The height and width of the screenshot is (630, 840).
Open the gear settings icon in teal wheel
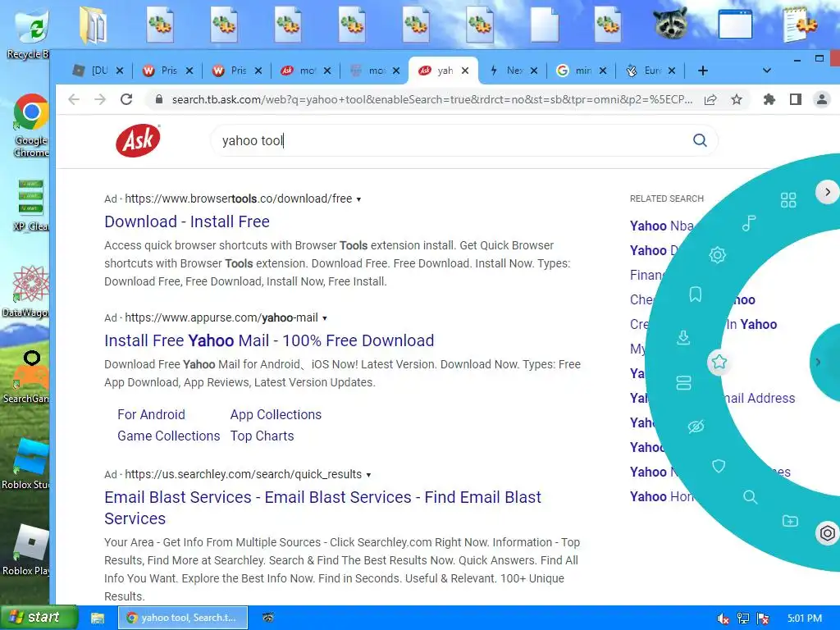(x=717, y=254)
